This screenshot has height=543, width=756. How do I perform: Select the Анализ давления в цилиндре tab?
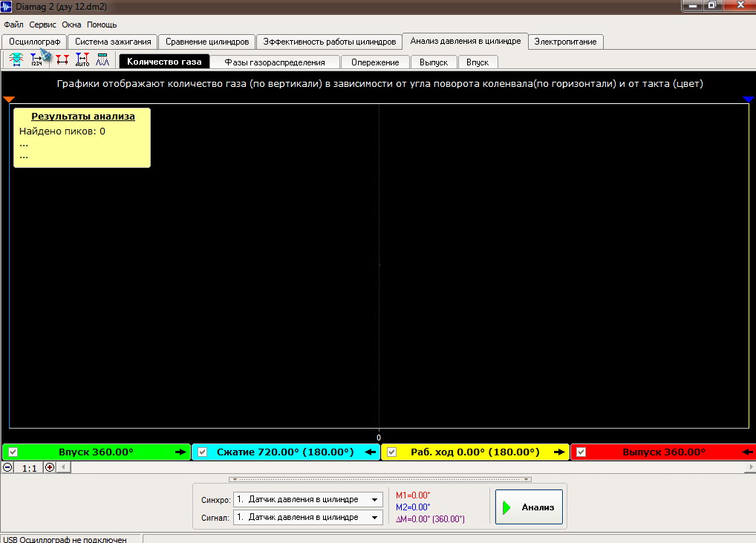(466, 41)
